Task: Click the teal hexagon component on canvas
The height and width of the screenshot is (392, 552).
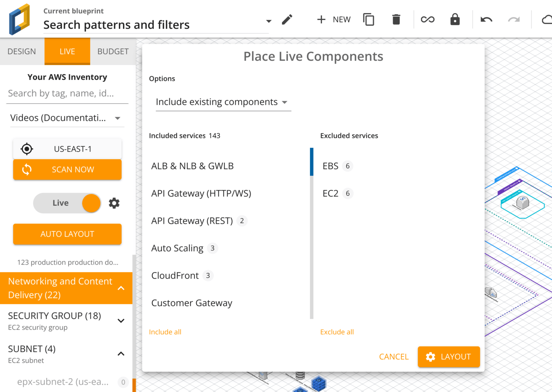Action: [x=522, y=203]
